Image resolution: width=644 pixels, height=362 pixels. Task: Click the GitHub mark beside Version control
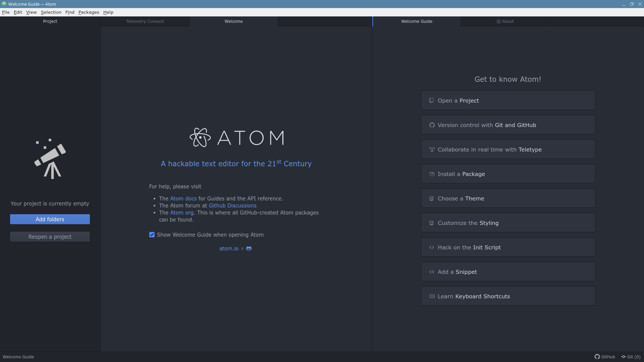pyautogui.click(x=432, y=125)
